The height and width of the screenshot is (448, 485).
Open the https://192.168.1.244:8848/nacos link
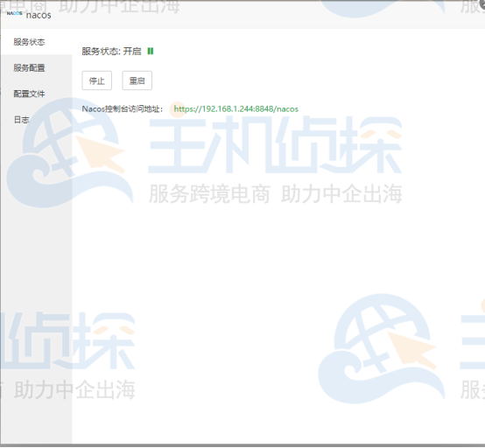click(x=236, y=108)
